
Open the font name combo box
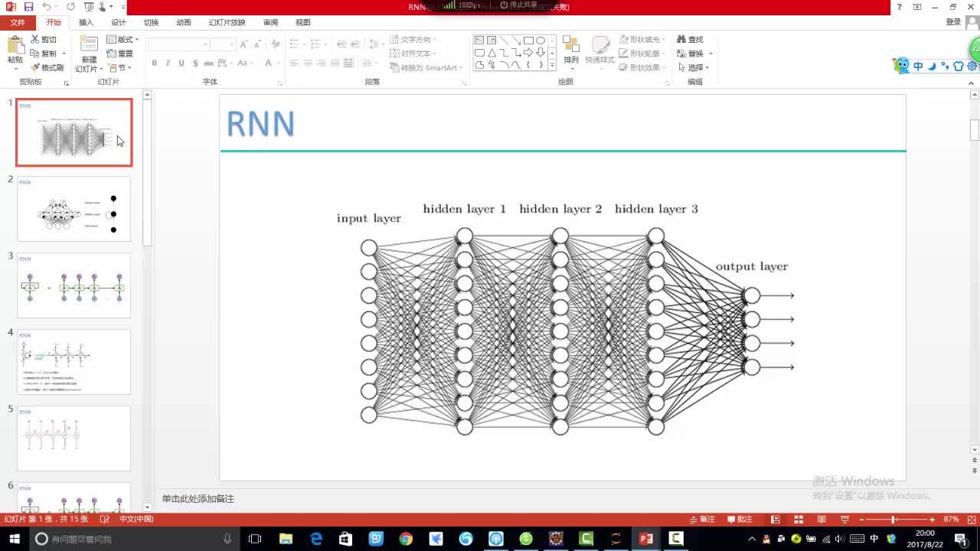178,44
